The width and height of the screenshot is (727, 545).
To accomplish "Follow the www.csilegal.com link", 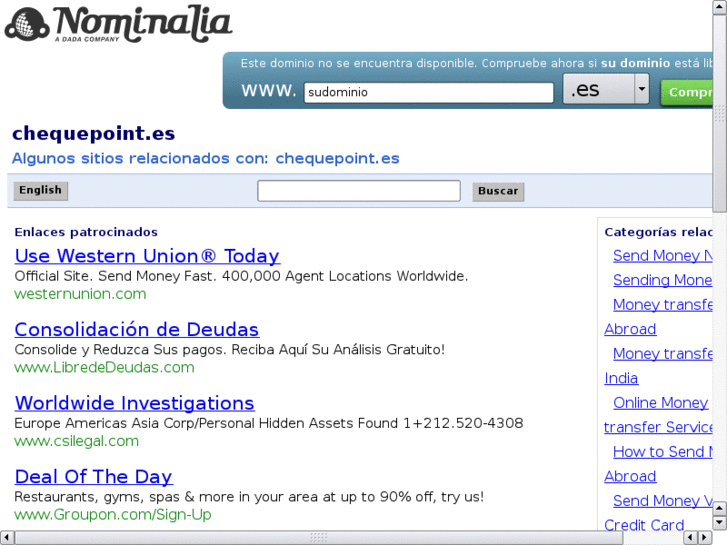I will pyautogui.click(x=77, y=441).
